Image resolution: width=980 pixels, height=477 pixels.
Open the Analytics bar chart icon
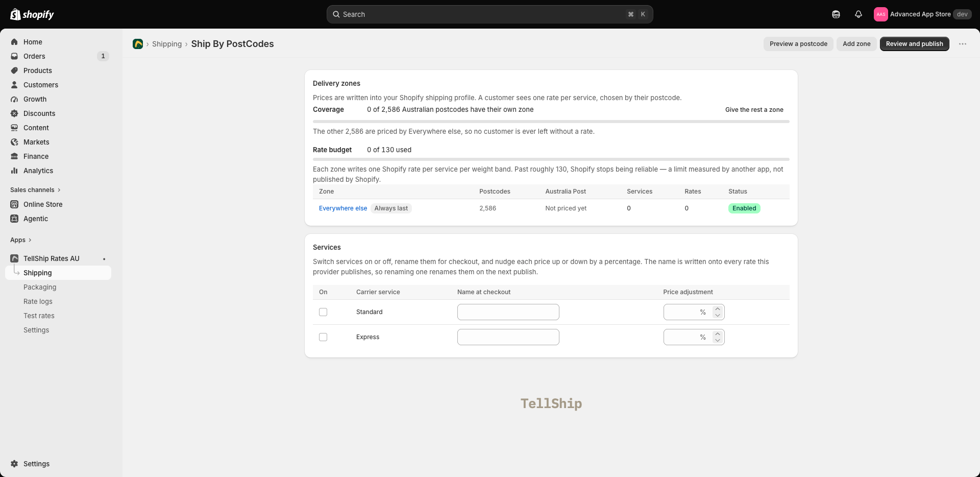(x=14, y=171)
